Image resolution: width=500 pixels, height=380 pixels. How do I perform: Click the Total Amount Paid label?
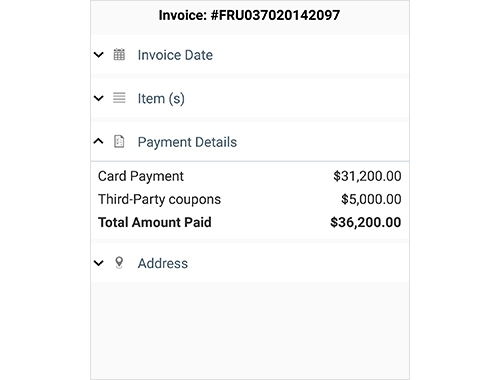155,222
